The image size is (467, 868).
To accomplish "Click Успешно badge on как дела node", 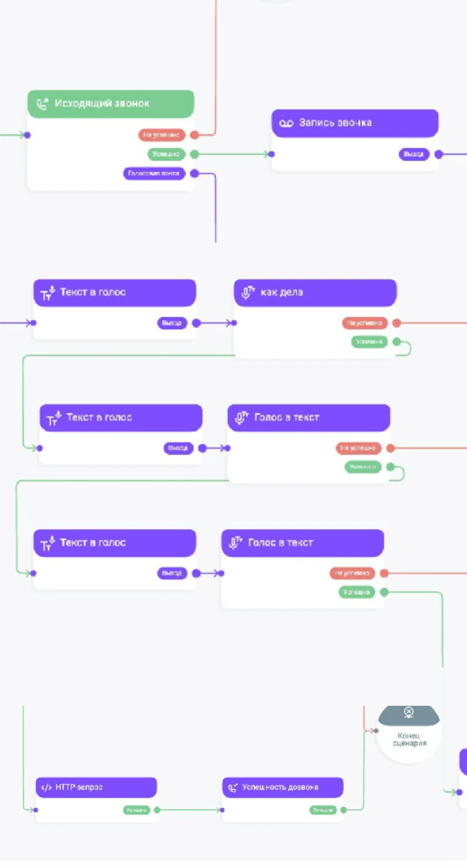I will 369,342.
